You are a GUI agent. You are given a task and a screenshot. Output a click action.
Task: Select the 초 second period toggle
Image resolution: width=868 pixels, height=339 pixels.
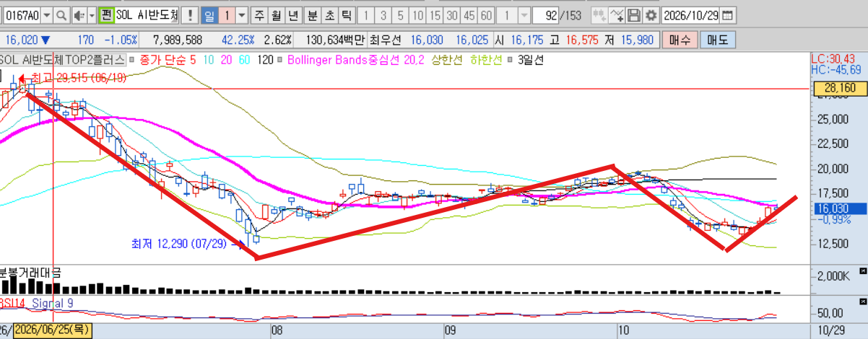tap(329, 15)
